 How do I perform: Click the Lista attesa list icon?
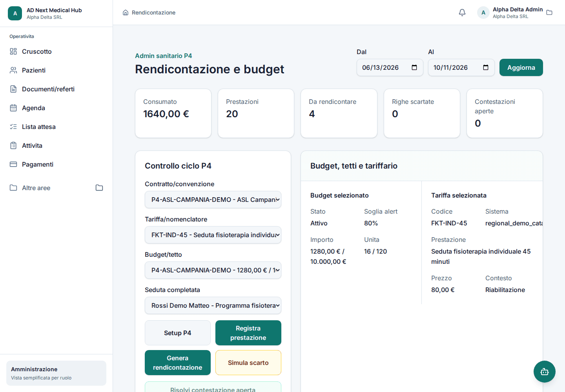pyautogui.click(x=13, y=127)
